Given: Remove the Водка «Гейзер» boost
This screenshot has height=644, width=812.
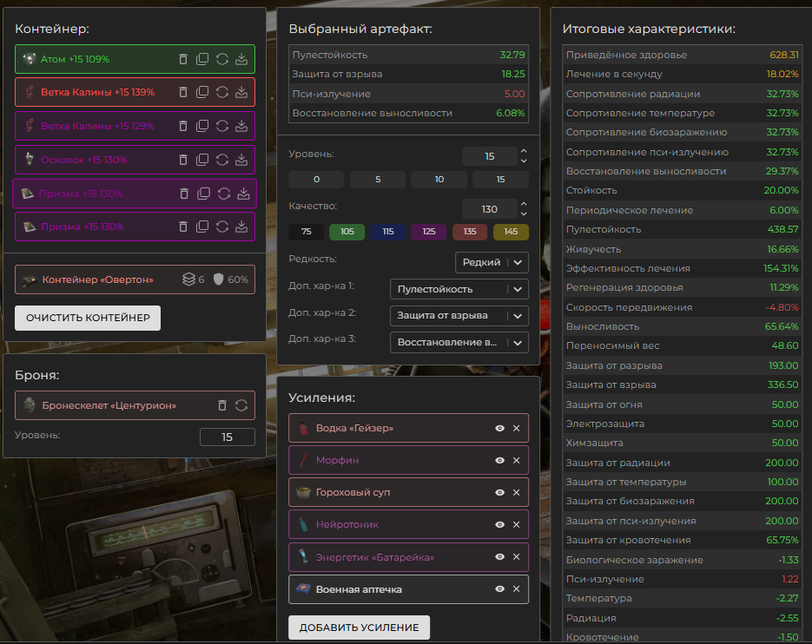Looking at the screenshot, I should pos(517,428).
